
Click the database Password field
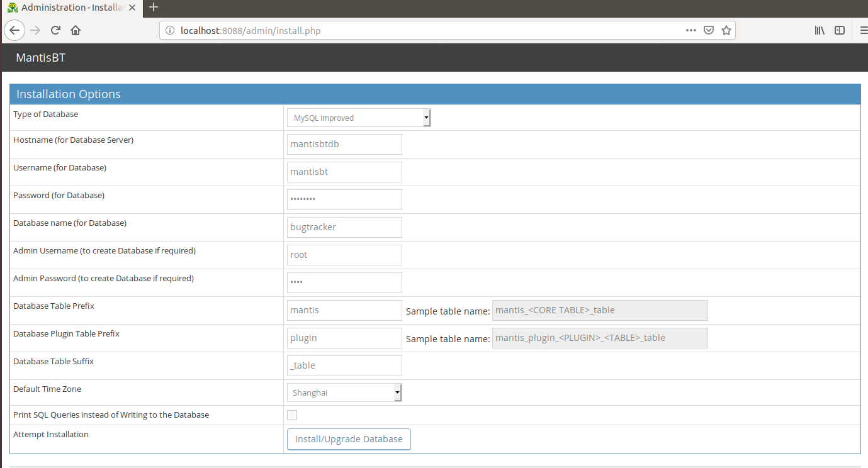tap(344, 199)
